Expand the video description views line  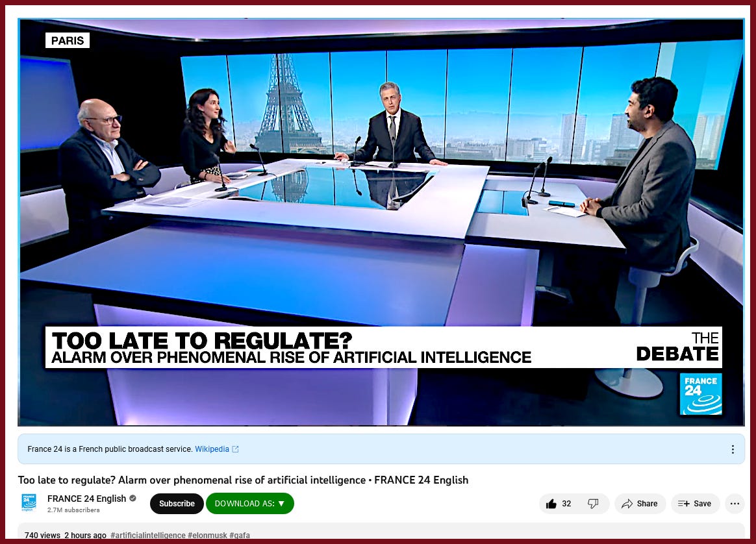pyautogui.click(x=65, y=536)
